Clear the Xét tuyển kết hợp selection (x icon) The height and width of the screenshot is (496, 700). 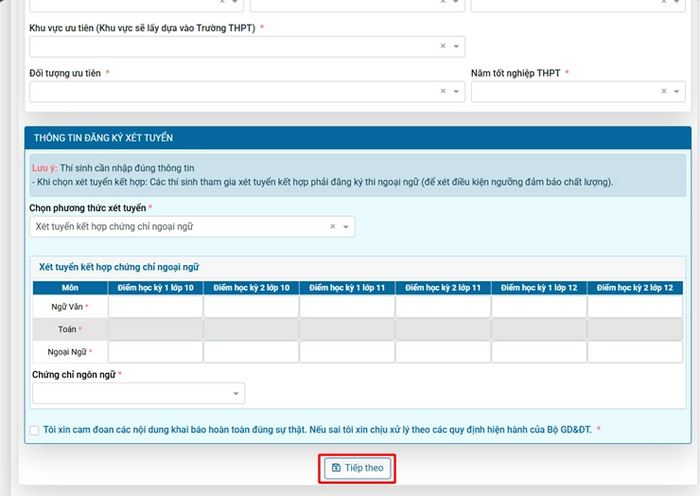333,226
